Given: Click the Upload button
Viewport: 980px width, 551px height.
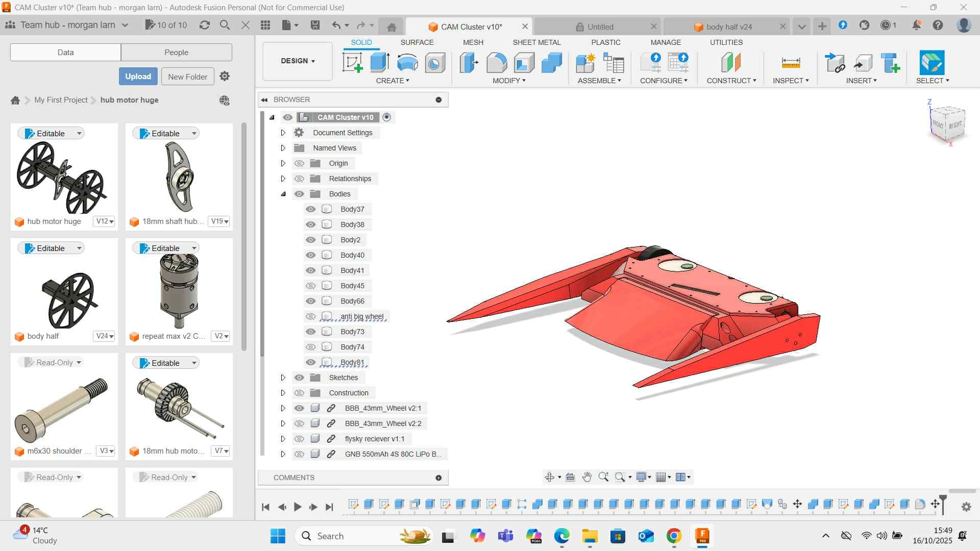Looking at the screenshot, I should [138, 77].
